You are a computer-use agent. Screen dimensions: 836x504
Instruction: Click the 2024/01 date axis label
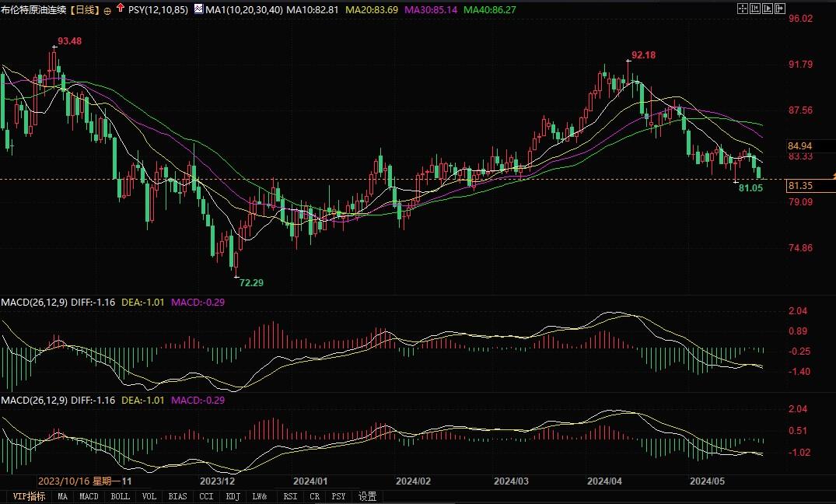[x=310, y=481]
